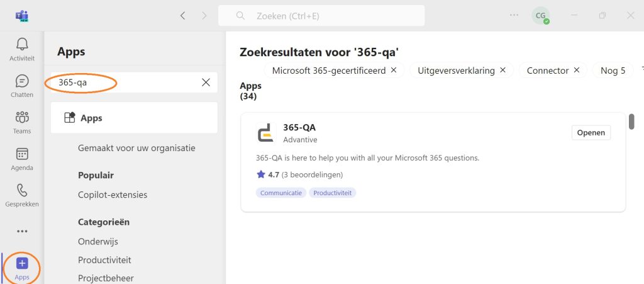The height and width of the screenshot is (284, 644).
Task: Clear the 365-qa app search text
Action: click(206, 82)
